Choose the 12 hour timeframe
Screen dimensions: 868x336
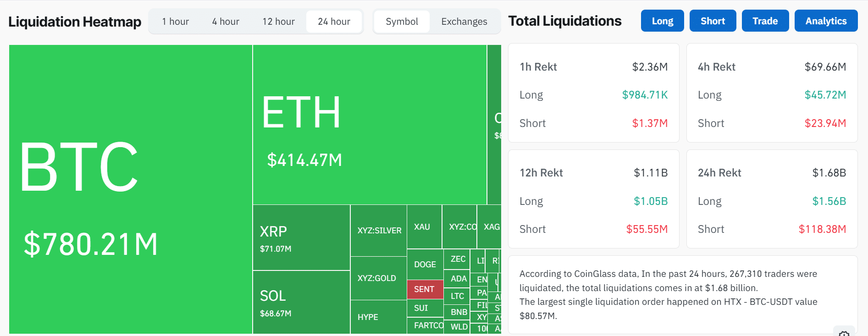pyautogui.click(x=278, y=22)
